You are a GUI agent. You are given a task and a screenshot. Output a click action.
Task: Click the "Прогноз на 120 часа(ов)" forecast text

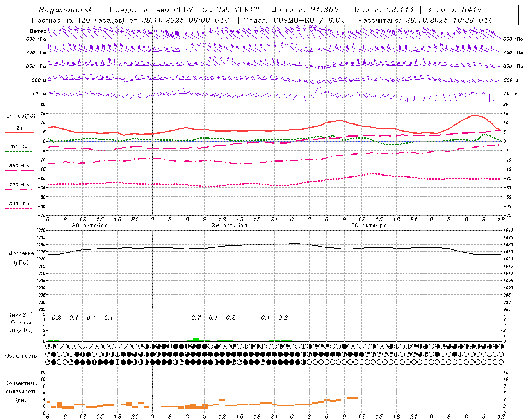point(79,20)
